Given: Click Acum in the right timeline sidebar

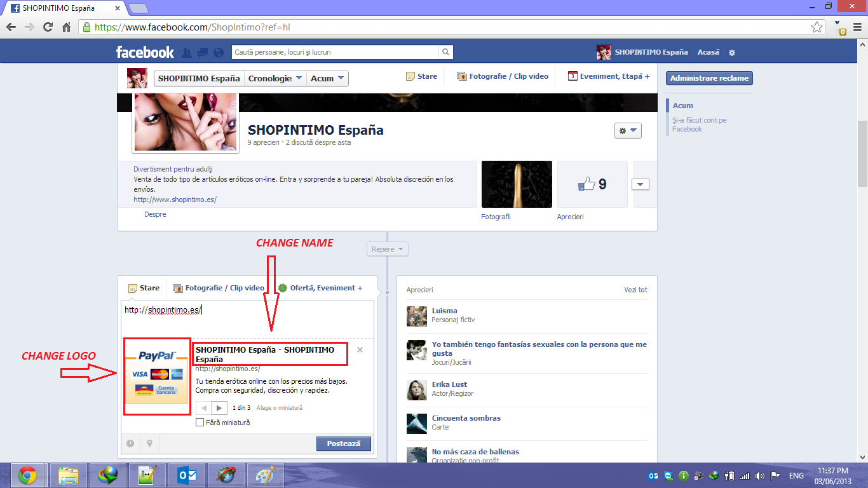Looking at the screenshot, I should [x=683, y=105].
